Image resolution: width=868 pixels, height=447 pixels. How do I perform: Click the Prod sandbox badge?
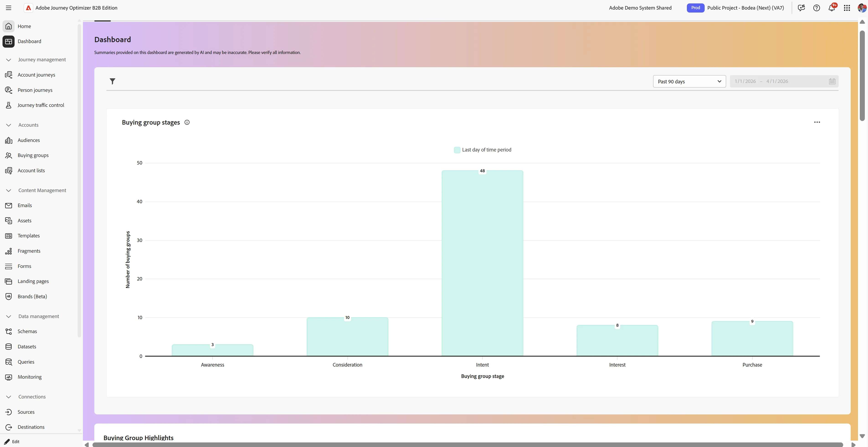click(x=696, y=8)
